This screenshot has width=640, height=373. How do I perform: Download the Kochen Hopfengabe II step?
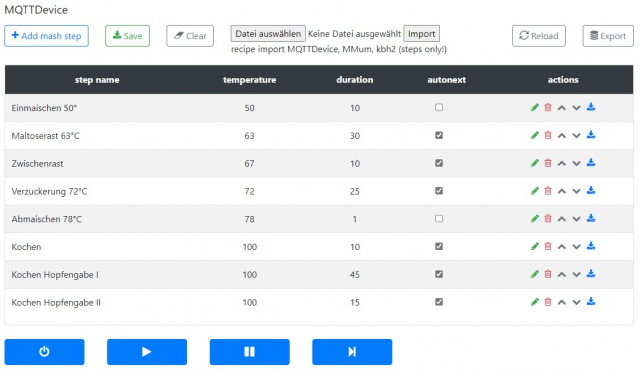coord(591,301)
